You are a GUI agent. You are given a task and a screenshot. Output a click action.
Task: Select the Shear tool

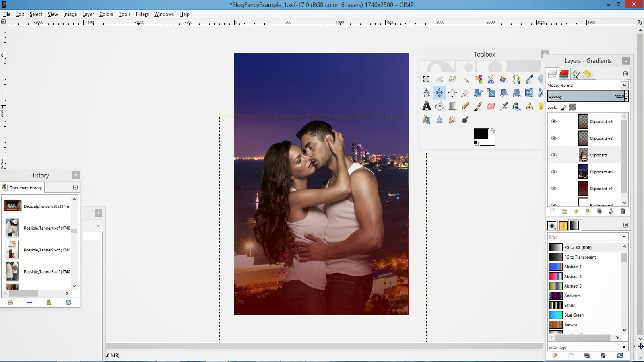click(504, 93)
